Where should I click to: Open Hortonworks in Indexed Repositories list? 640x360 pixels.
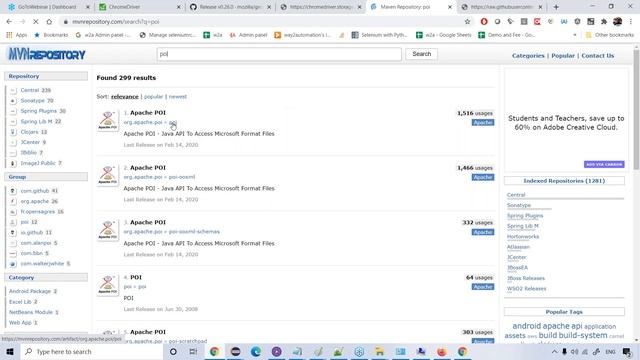(x=523, y=237)
